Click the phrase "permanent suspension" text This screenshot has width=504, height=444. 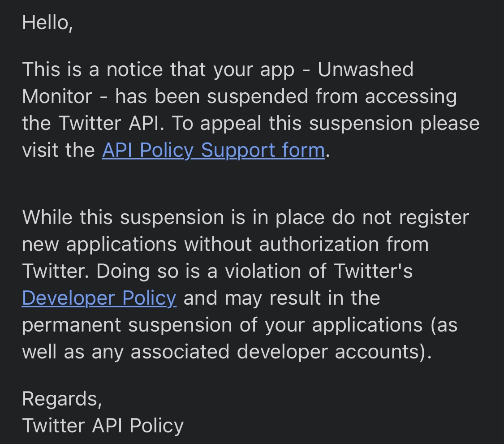click(x=127, y=325)
